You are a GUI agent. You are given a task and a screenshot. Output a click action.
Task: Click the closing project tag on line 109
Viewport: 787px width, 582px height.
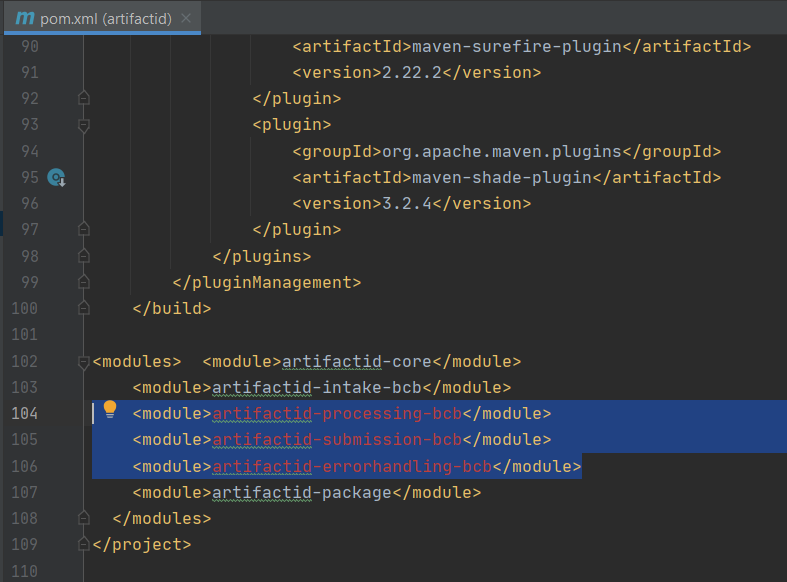click(x=142, y=544)
